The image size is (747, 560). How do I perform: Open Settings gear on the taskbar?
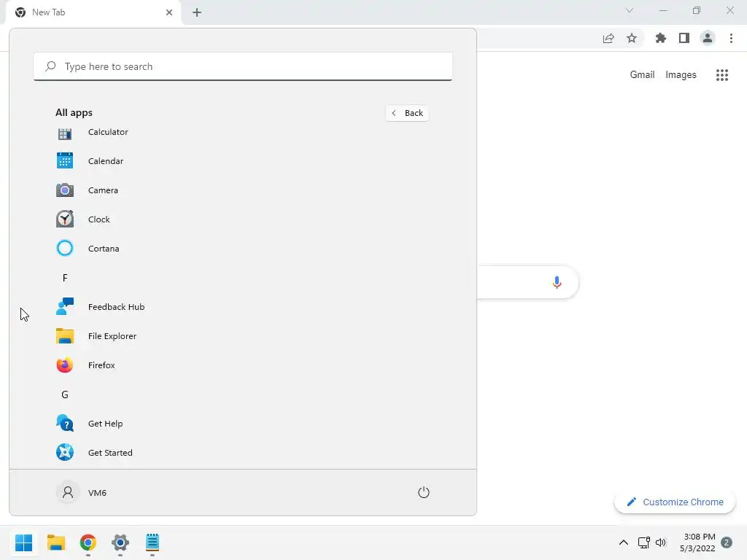tap(120, 542)
